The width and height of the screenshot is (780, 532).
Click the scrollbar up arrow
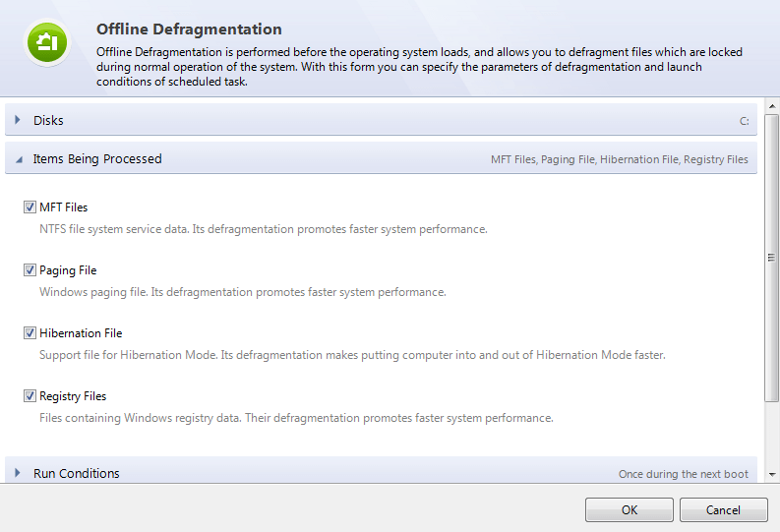coord(772,106)
